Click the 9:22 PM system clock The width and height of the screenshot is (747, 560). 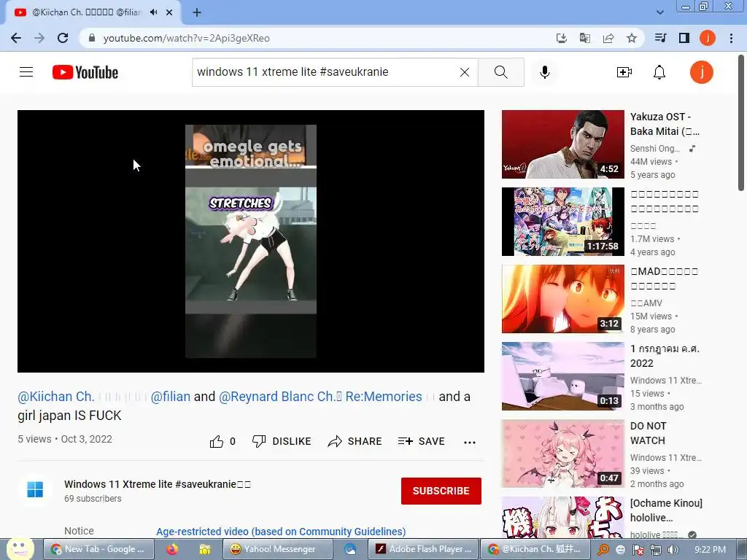click(x=710, y=550)
